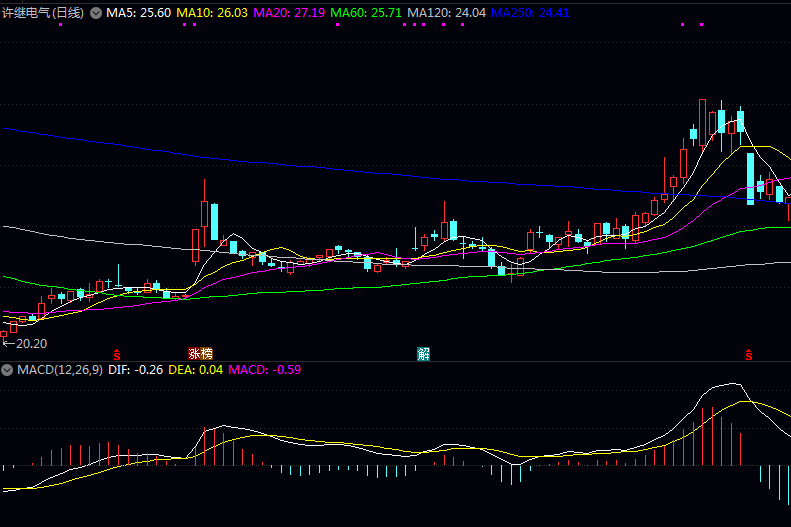
Task: Click the 解 marker icon
Action: (423, 354)
